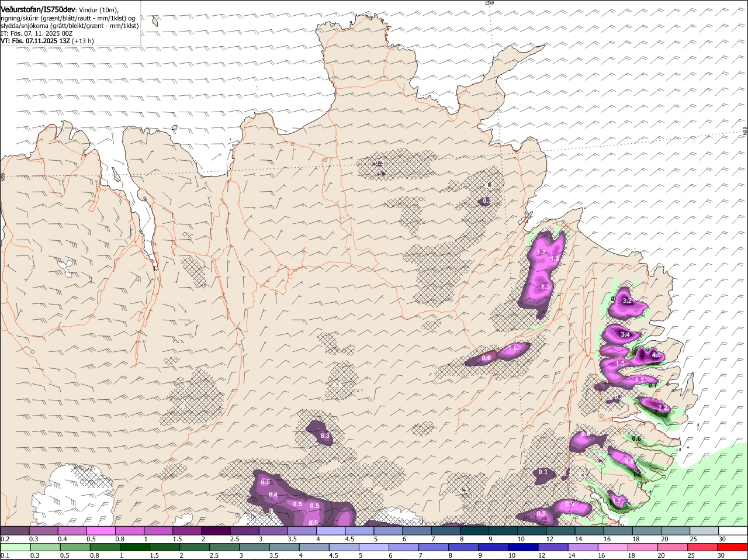Screen dimensions: 748x560
Task: Click the 0.4 value in the southern snow area
Action: point(273,495)
